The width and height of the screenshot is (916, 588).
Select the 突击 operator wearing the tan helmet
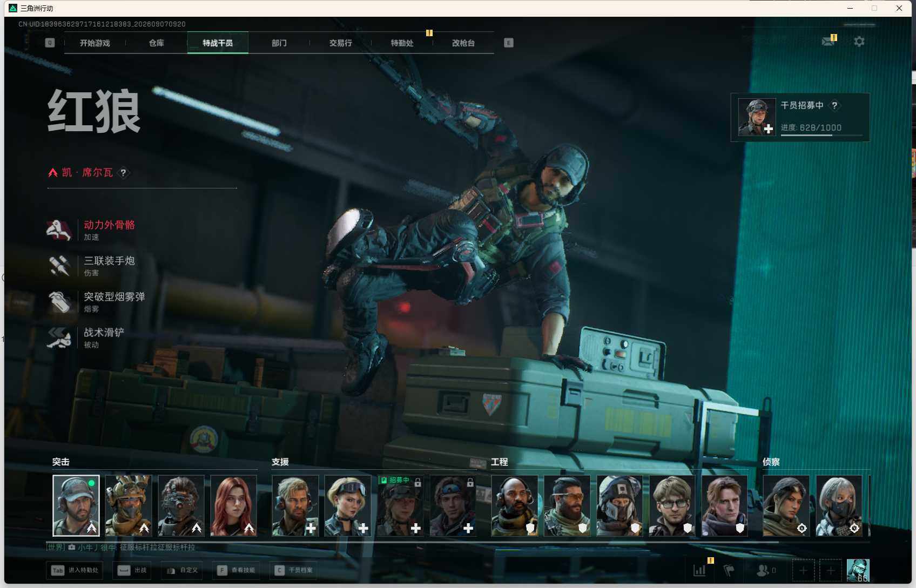click(x=129, y=505)
